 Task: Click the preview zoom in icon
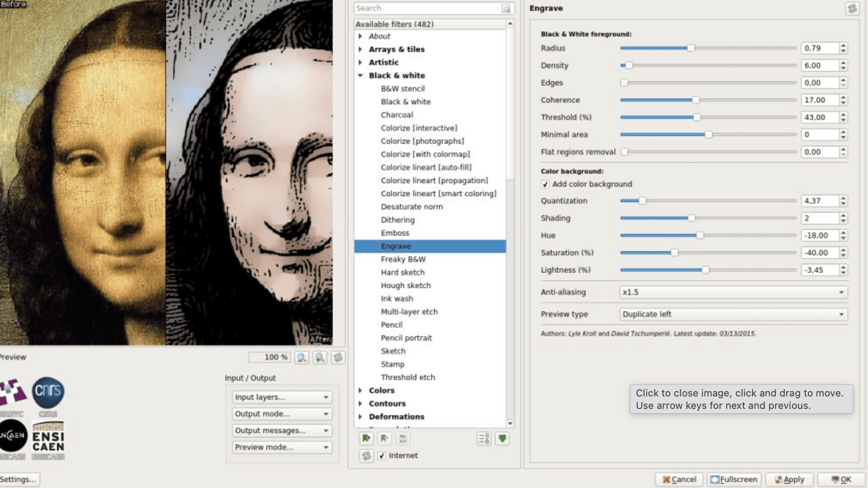pos(320,357)
